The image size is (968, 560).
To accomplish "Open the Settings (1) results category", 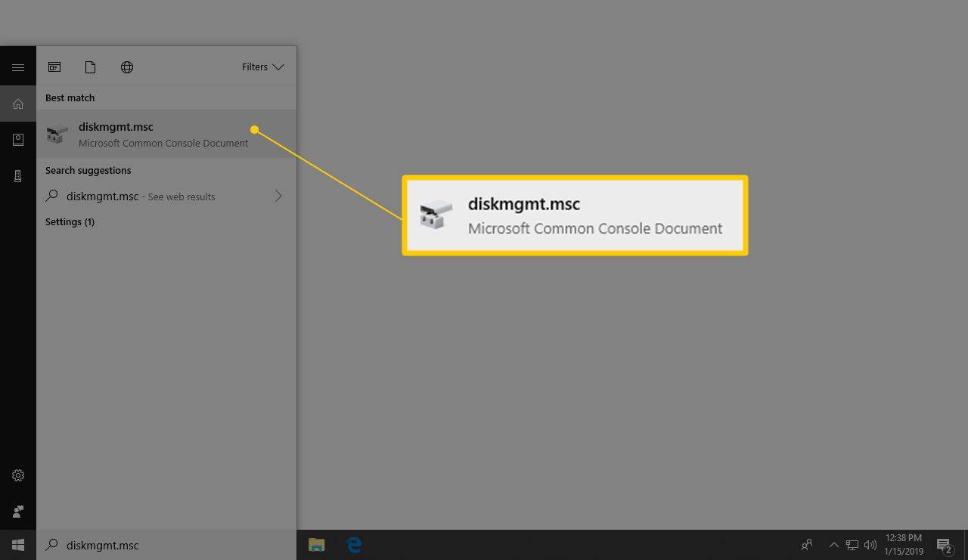I will tap(70, 221).
